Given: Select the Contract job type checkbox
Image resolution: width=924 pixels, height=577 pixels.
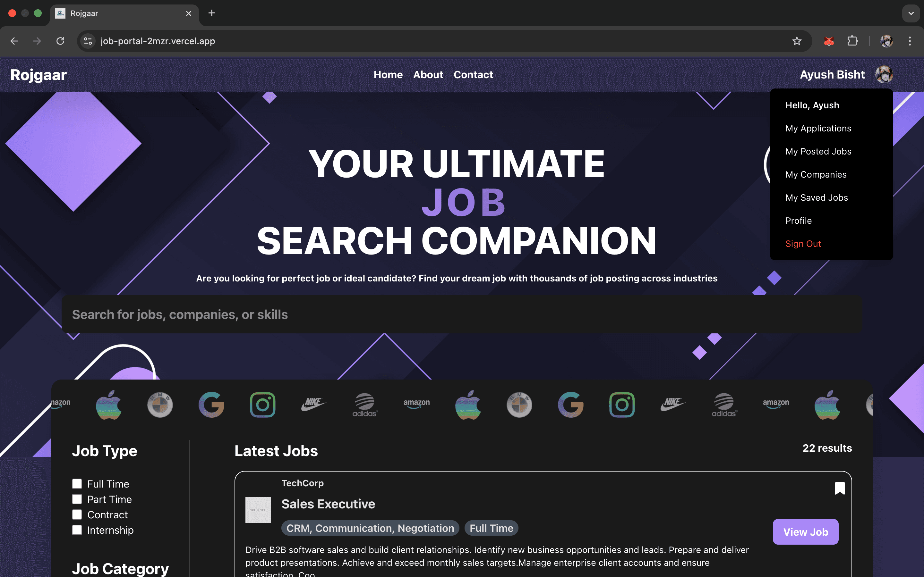Looking at the screenshot, I should (x=77, y=514).
